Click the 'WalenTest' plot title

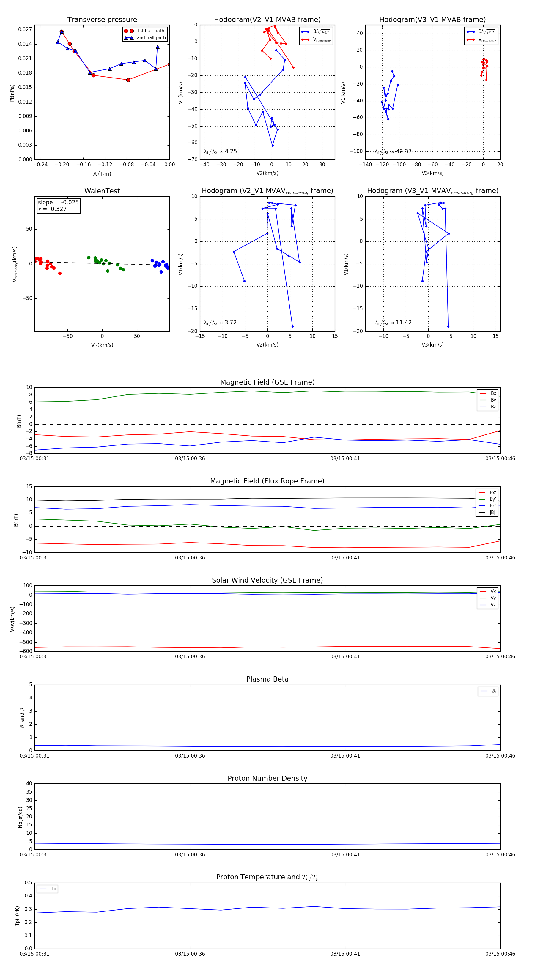pyautogui.click(x=102, y=191)
